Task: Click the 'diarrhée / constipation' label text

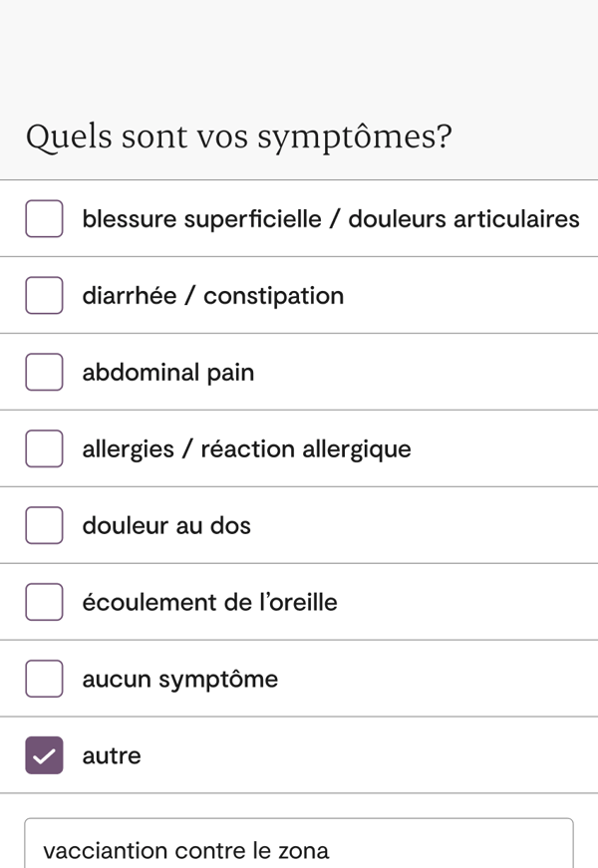Action: pyautogui.click(x=212, y=296)
